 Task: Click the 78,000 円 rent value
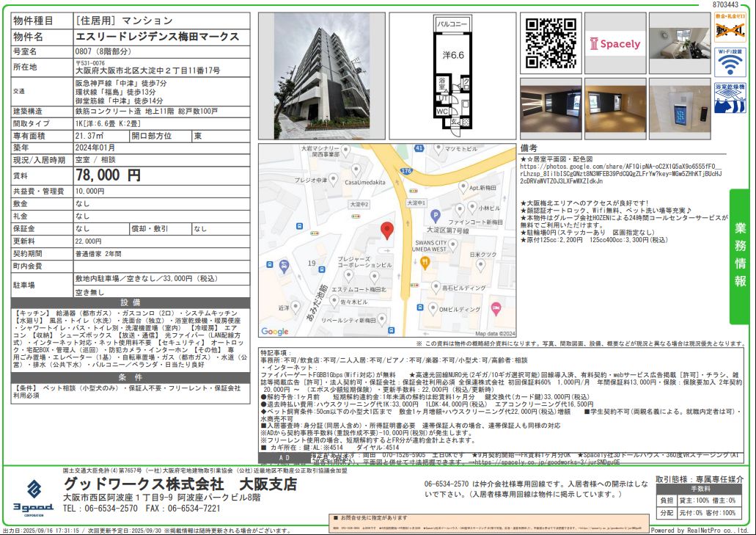(x=108, y=175)
